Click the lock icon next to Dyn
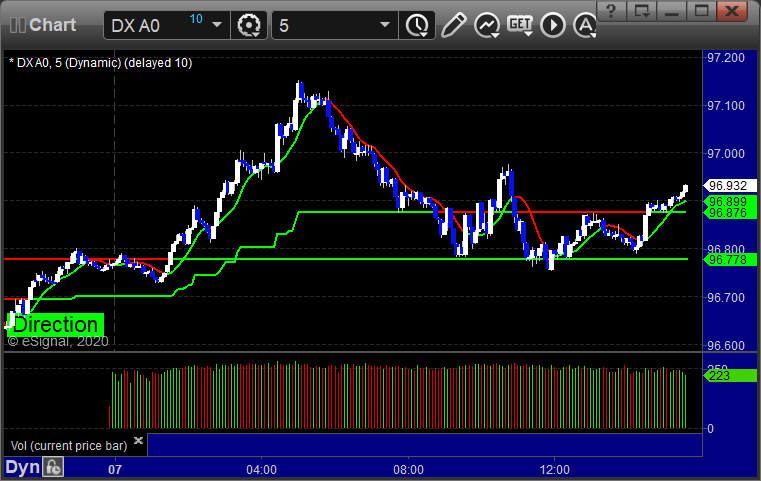761x481 pixels. [x=53, y=467]
